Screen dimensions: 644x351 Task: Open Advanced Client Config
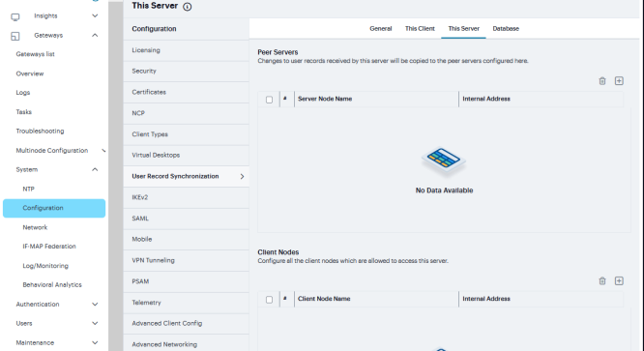tap(186, 324)
